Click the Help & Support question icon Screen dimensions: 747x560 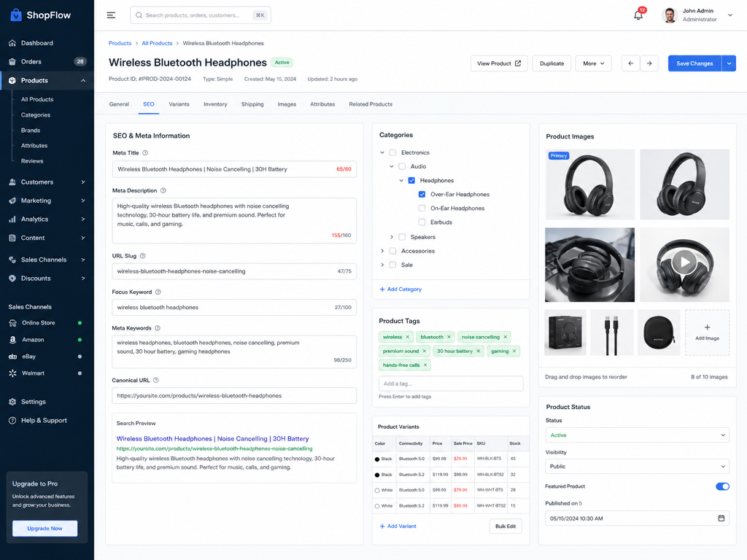pos(12,420)
